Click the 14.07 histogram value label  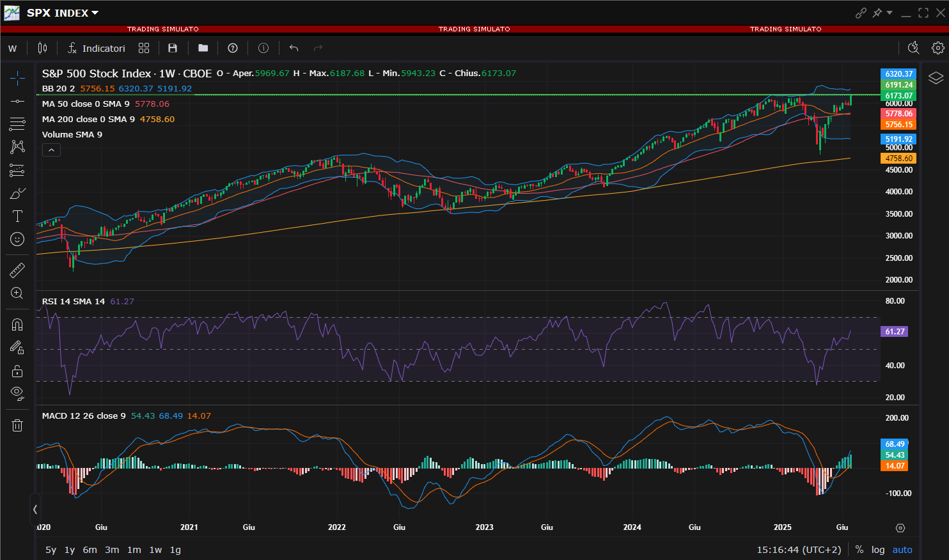coord(895,466)
